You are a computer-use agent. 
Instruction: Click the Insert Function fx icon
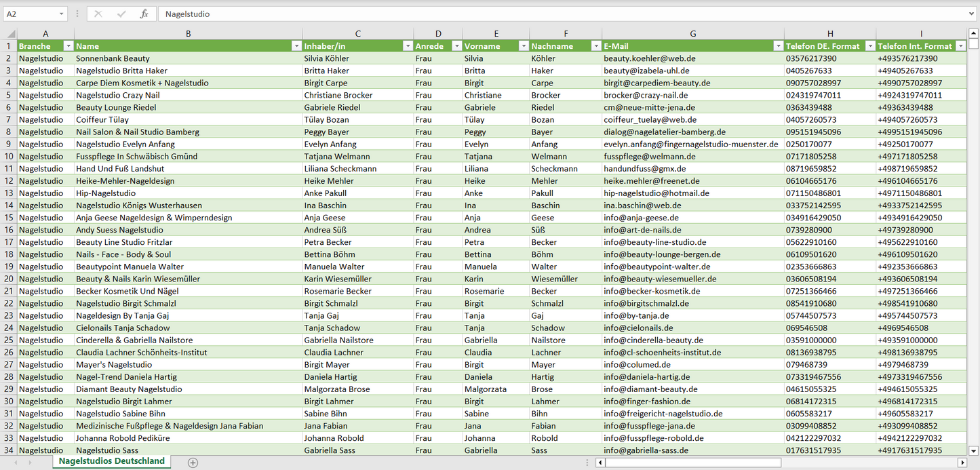144,14
